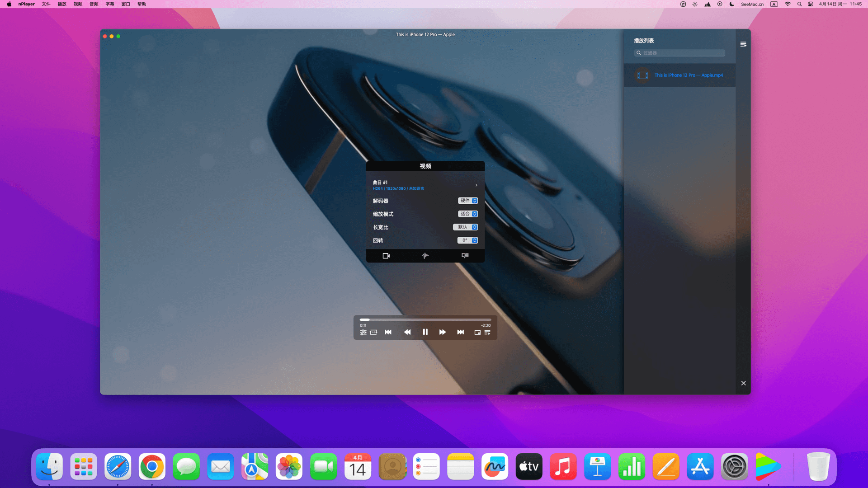Fast-forward the video
This screenshot has width=868, height=488.
coord(443,332)
